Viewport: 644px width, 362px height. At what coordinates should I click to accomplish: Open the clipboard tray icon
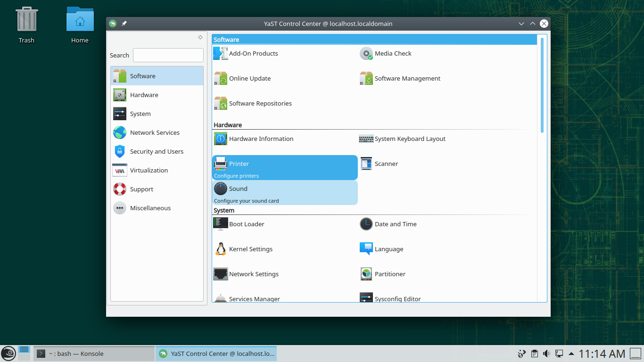534,354
